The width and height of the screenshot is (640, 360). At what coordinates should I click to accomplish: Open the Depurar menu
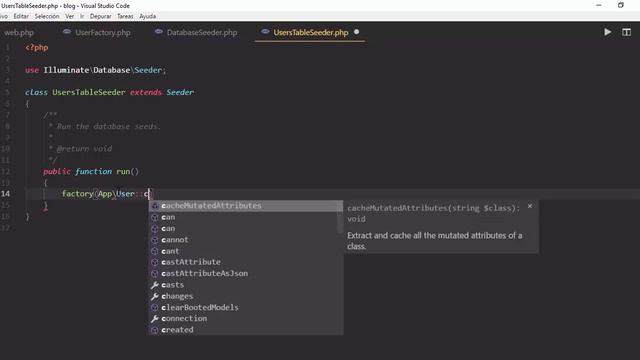[100, 16]
